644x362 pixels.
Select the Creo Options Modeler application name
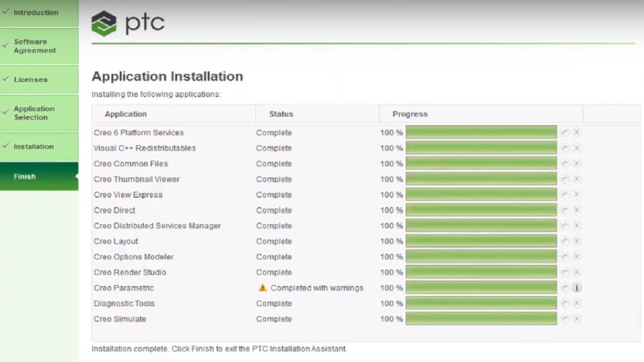click(133, 257)
